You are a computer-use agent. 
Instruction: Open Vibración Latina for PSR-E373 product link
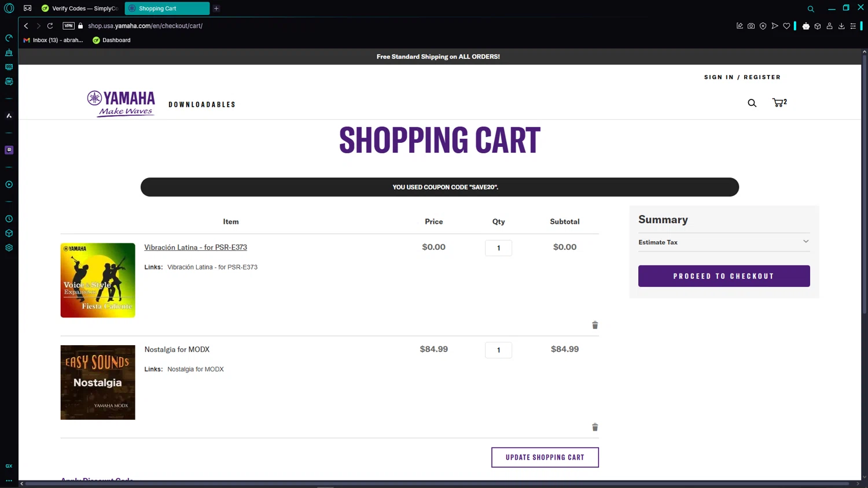click(196, 247)
